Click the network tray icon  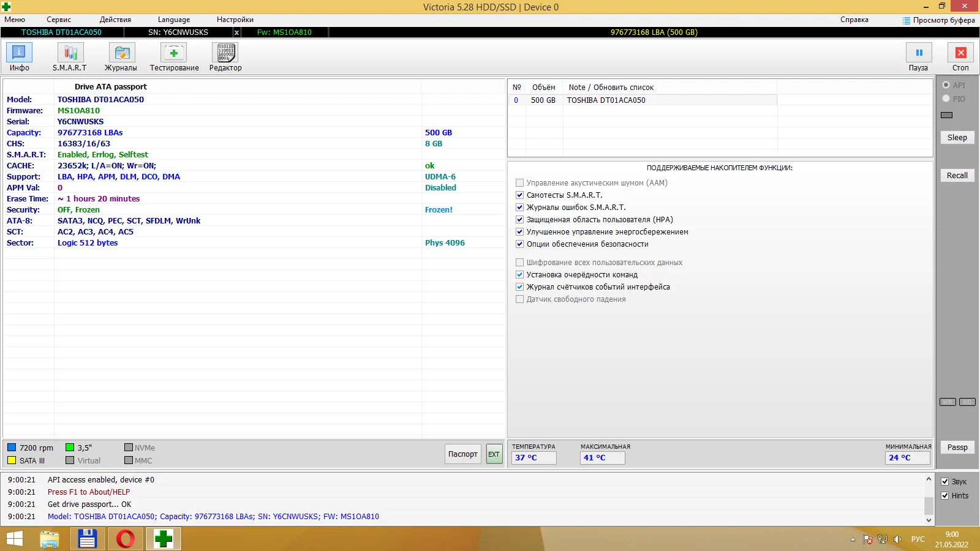tap(883, 539)
